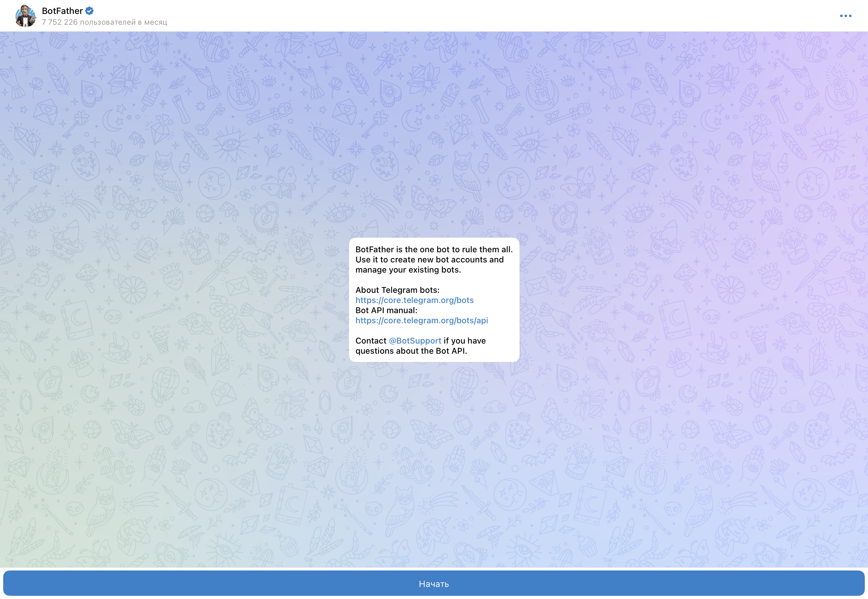Click the @BotSupport mention
This screenshot has width=868, height=599.
pyautogui.click(x=415, y=341)
